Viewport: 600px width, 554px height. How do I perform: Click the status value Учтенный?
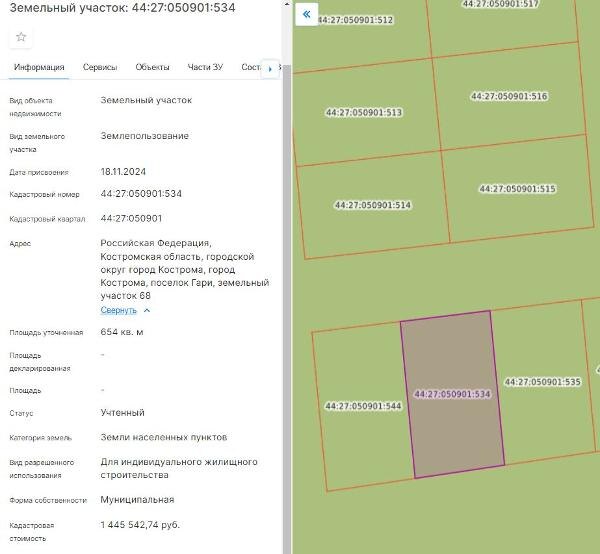tap(122, 413)
